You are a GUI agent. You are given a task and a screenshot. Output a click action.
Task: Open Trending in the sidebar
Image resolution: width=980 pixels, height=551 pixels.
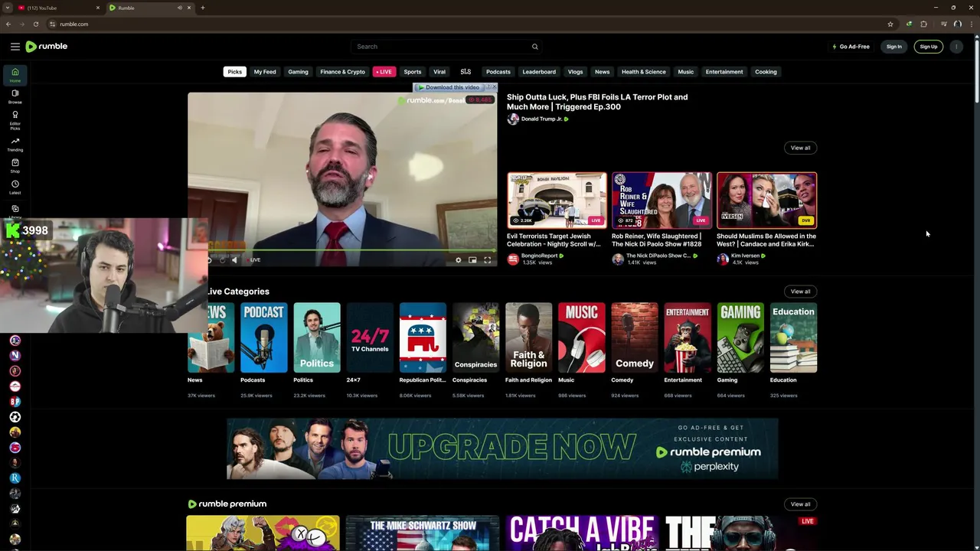point(15,145)
